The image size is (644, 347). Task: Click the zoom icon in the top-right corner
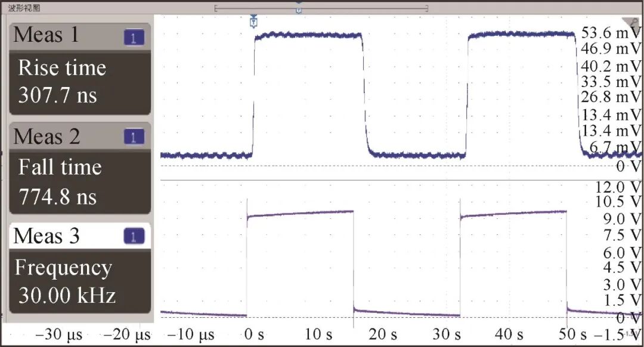[633, 22]
